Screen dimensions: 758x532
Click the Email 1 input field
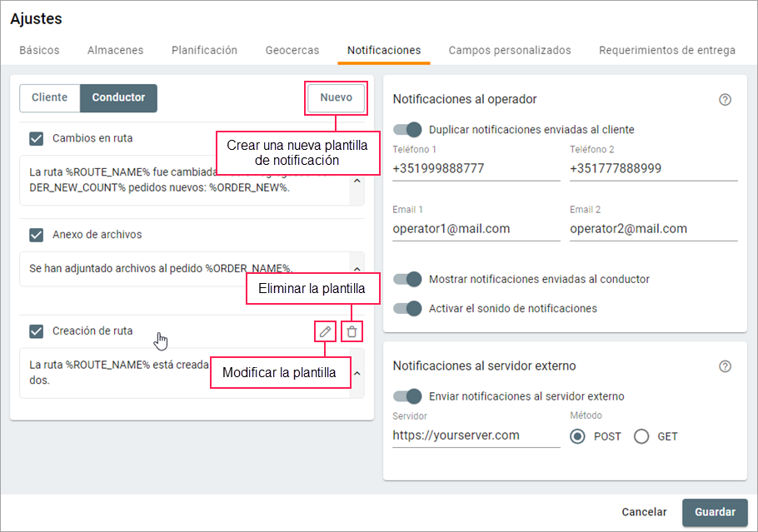476,228
